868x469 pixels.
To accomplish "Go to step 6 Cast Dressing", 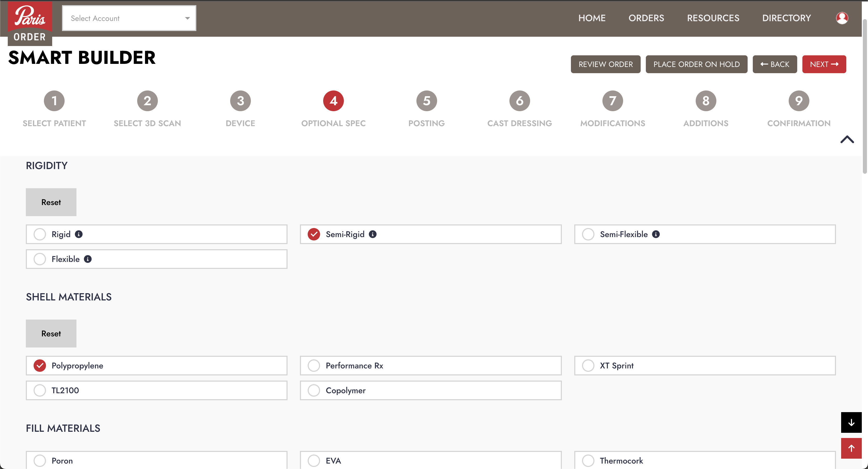I will coord(520,109).
